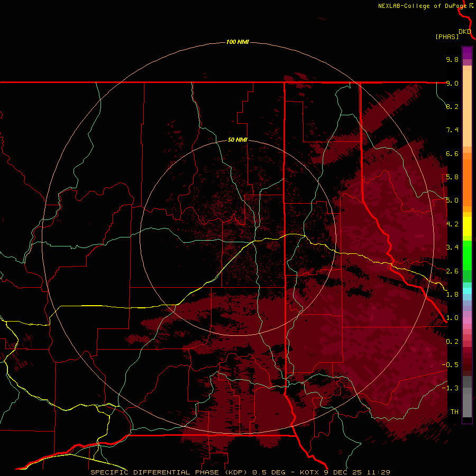Pick the purple band atop the color scale
Viewport: 476px width, 476px height.
[467, 53]
